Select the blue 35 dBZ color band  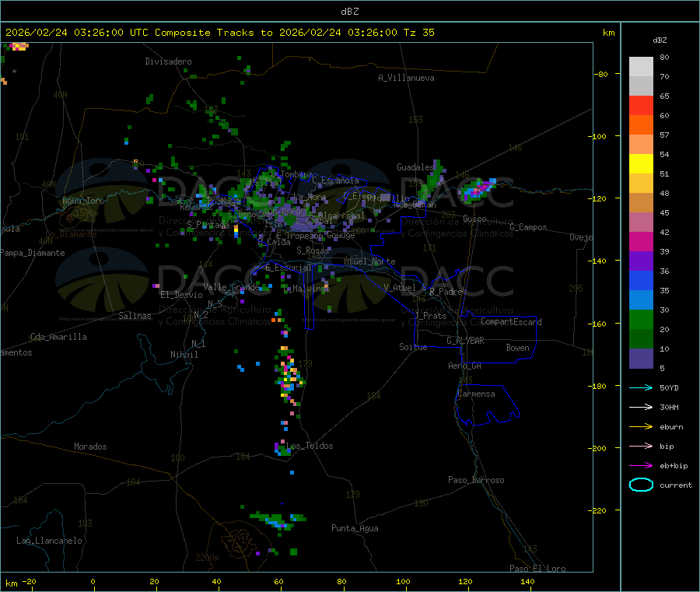(641, 280)
